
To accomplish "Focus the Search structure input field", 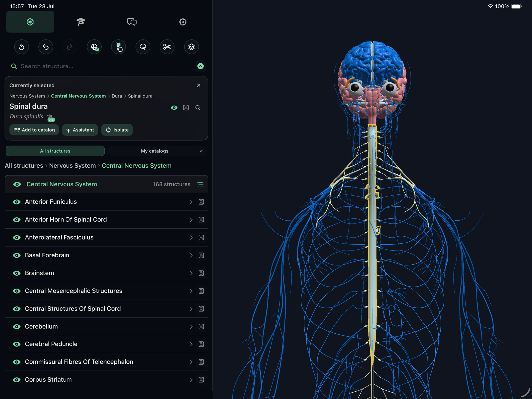I will pos(106,66).
